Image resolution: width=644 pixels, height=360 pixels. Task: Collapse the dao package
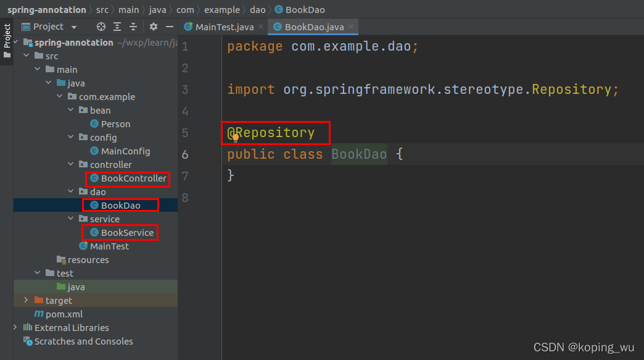(71, 191)
